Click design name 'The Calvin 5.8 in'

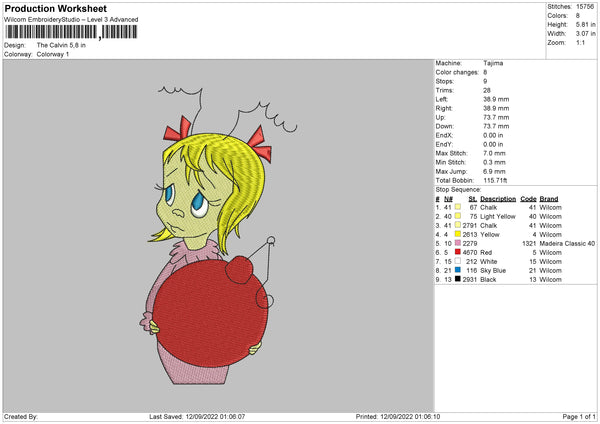[x=61, y=45]
